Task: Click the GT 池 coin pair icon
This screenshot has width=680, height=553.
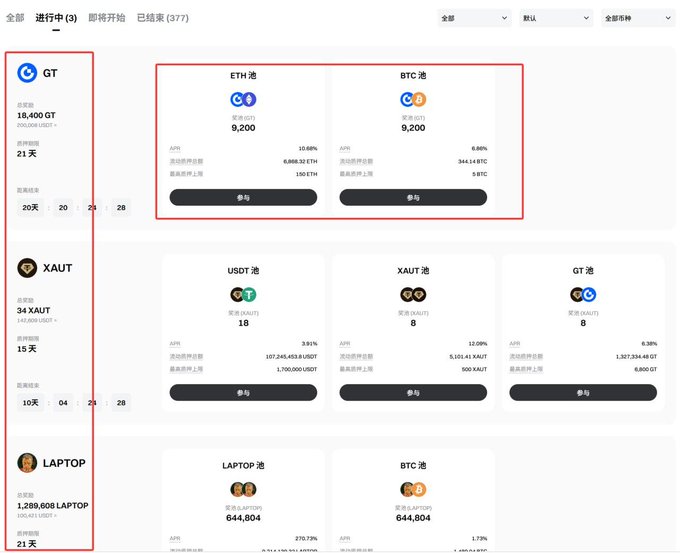Action: coord(583,294)
